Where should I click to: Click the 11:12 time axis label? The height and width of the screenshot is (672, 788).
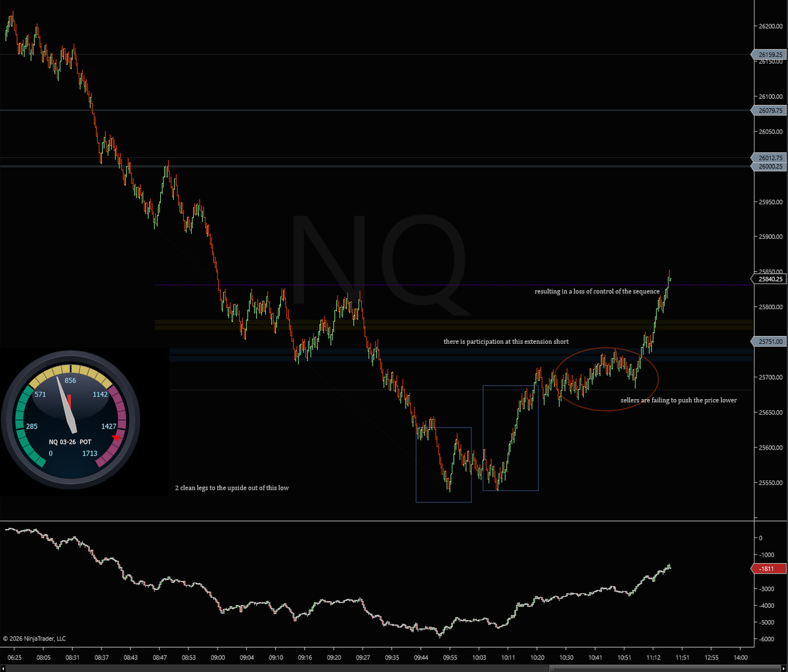click(653, 657)
